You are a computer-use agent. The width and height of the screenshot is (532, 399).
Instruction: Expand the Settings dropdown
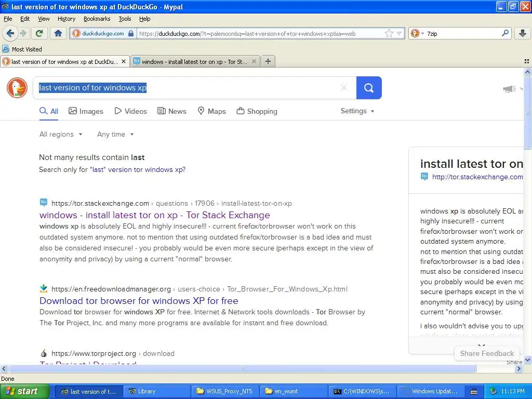point(357,111)
